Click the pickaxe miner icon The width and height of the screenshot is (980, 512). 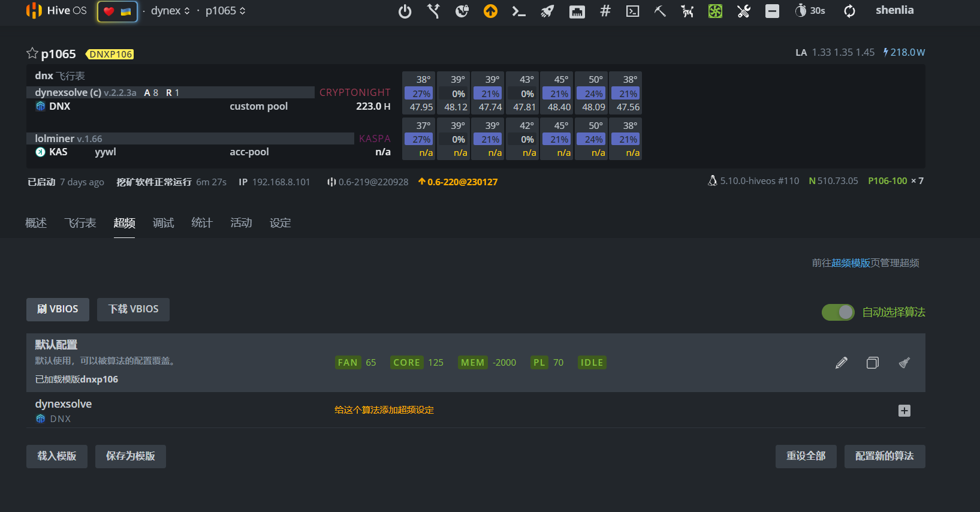tap(660, 11)
